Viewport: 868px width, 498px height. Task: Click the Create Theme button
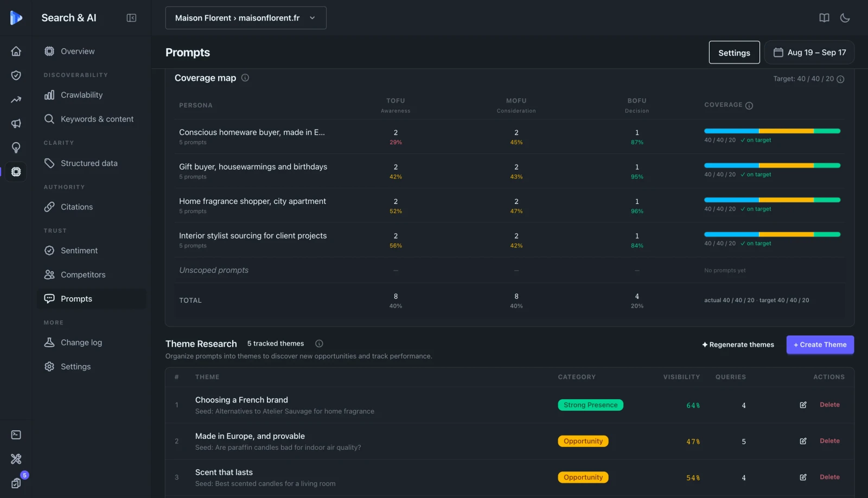coord(820,344)
